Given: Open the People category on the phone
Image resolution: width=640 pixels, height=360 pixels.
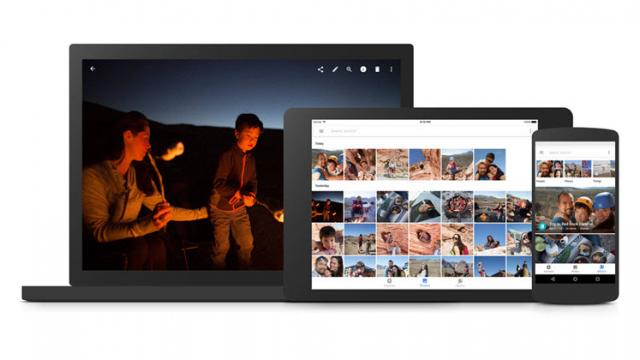Looking at the screenshot, I should pyautogui.click(x=549, y=171).
